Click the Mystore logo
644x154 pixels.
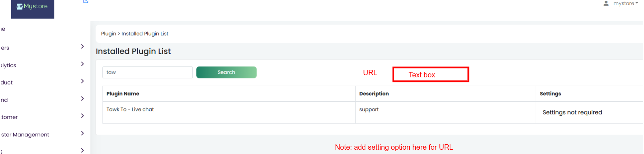click(x=33, y=7)
